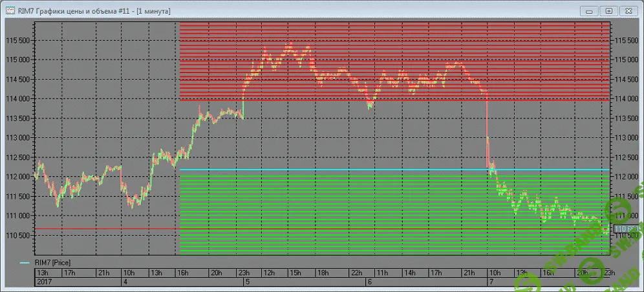This screenshot has width=644, height=292.
Task: Click the window title 'RIM7 Графики цены и объема #11'
Action: (x=83, y=10)
